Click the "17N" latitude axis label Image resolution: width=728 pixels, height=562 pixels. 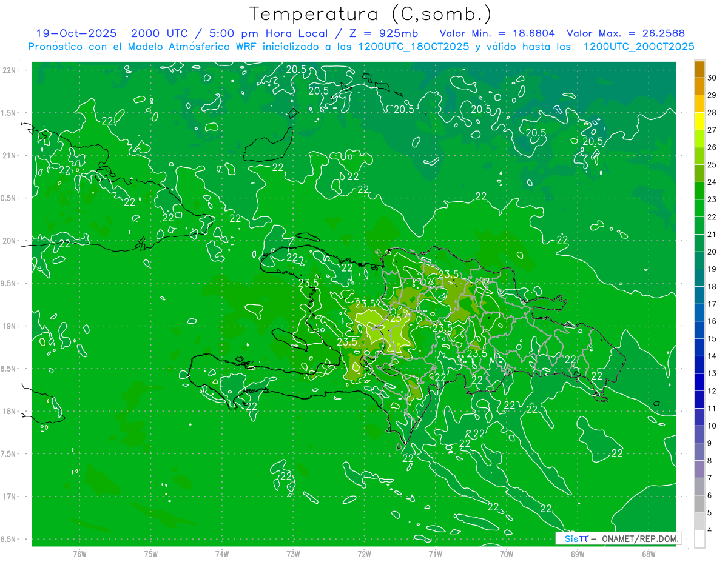point(9,497)
